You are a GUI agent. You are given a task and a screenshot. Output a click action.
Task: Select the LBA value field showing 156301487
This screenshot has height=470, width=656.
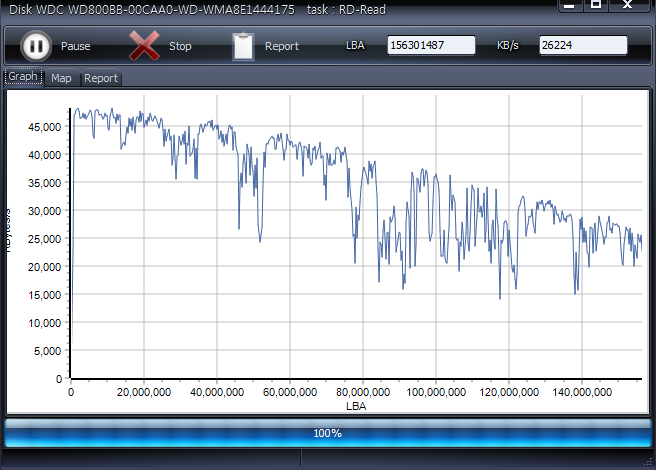pyautogui.click(x=431, y=46)
